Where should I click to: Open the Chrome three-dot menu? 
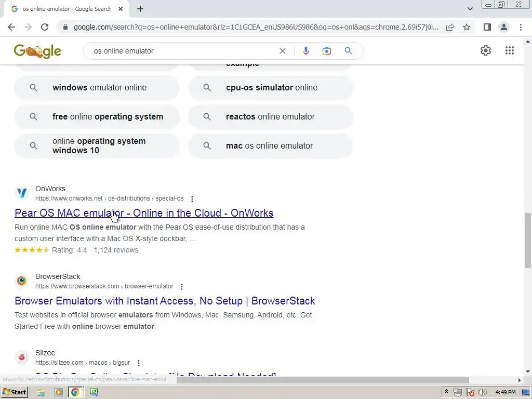[x=521, y=27]
